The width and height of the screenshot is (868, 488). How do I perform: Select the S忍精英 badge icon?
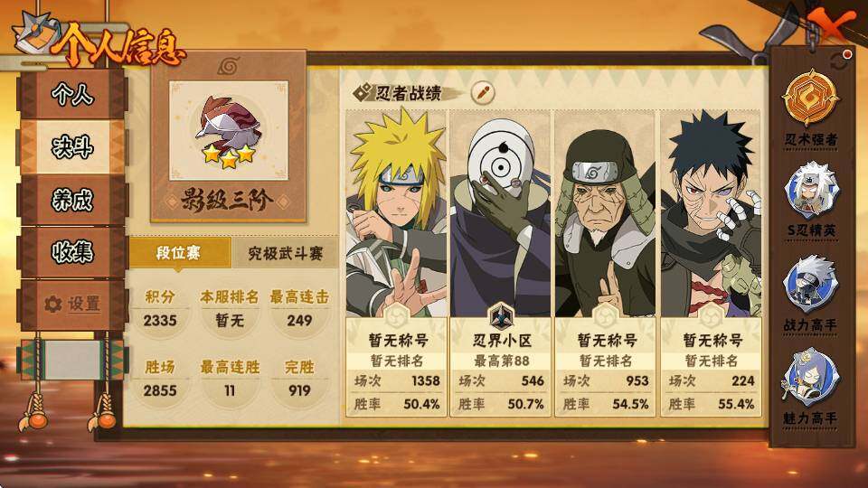click(811, 190)
